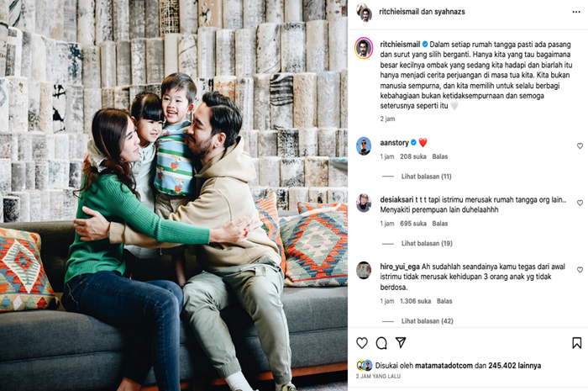Like desiaksari's comment with the small heart
Image resolution: width=588 pixels, height=391 pixels.
pos(580,203)
